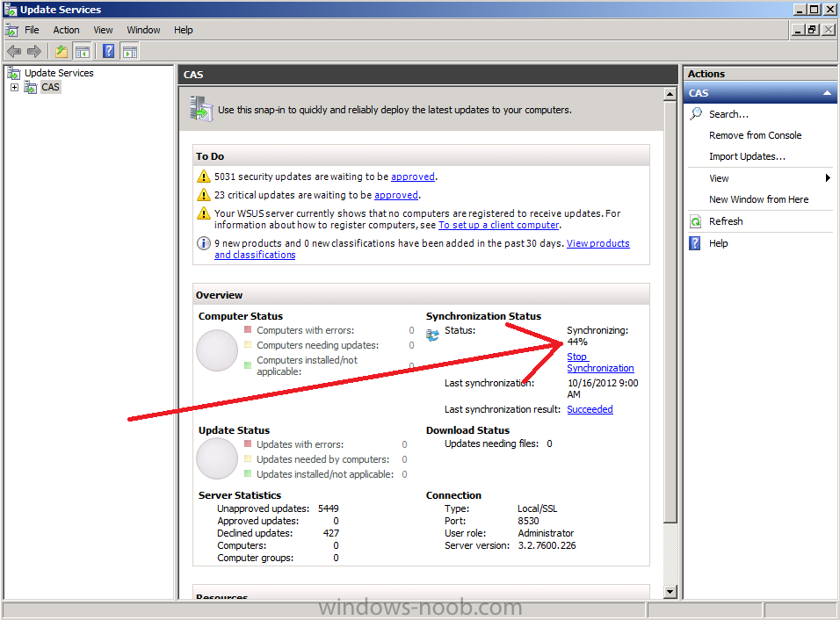Open the View submenu in Actions
The image size is (840, 620).
point(760,177)
